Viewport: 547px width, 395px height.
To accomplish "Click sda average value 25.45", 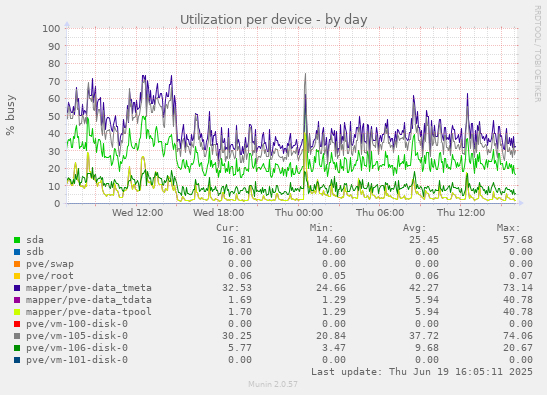I will click(424, 240).
